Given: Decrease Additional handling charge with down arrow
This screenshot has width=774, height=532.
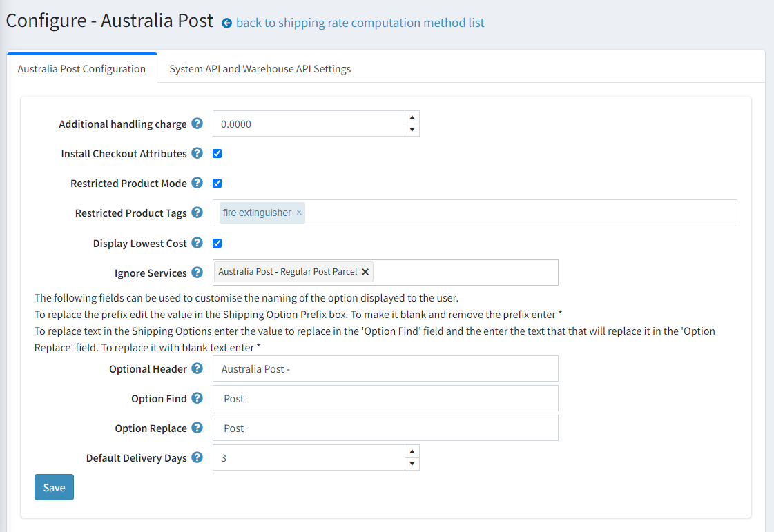Looking at the screenshot, I should point(412,130).
